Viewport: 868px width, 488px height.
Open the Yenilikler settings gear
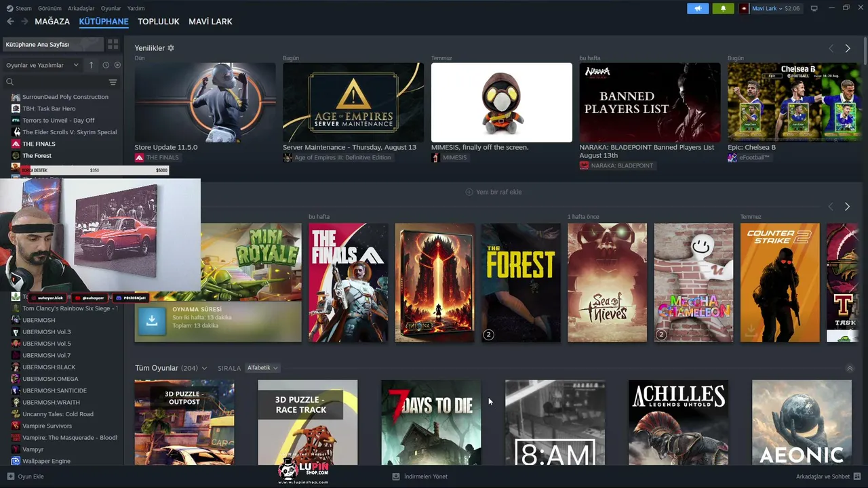[x=171, y=48]
